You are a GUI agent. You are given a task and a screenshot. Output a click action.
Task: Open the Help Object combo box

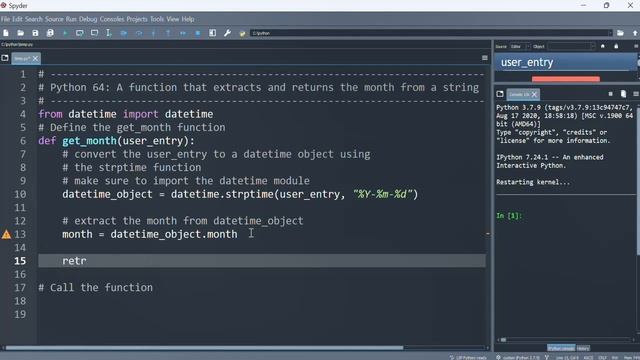click(571, 46)
